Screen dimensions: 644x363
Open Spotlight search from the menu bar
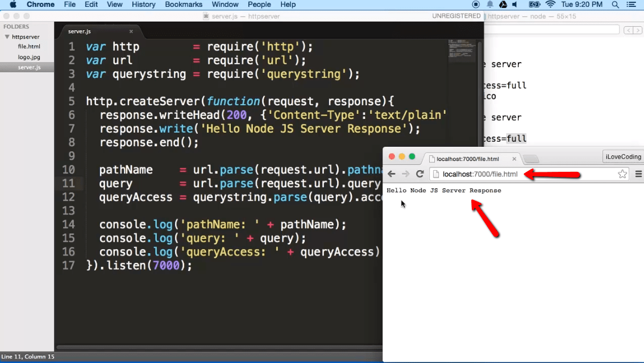614,5
